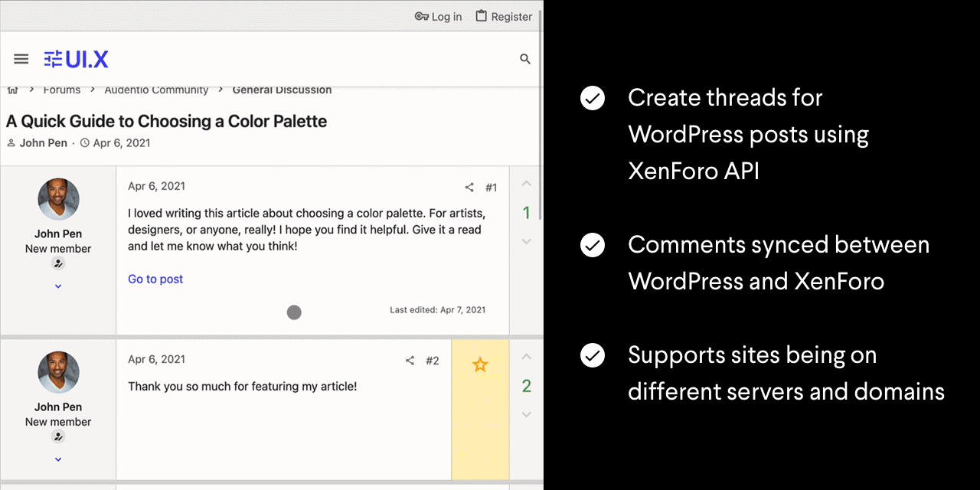Open General Discussion from the breadcrumb
The image size is (980, 490).
[282, 90]
